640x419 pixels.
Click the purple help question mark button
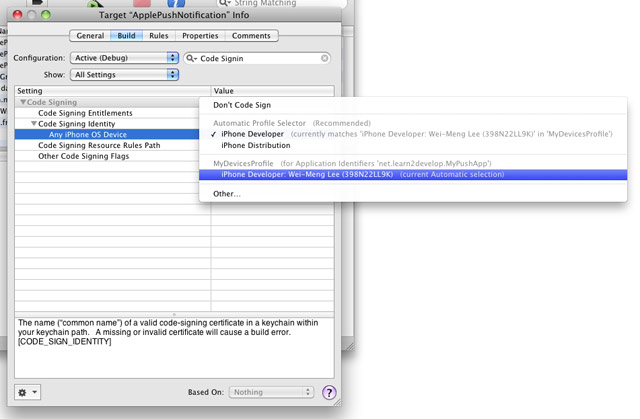(329, 393)
